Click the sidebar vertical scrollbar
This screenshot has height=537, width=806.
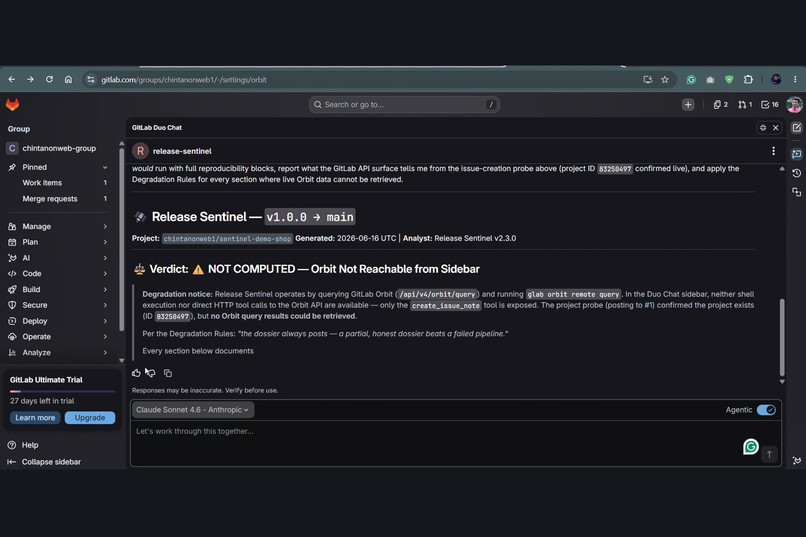121,239
